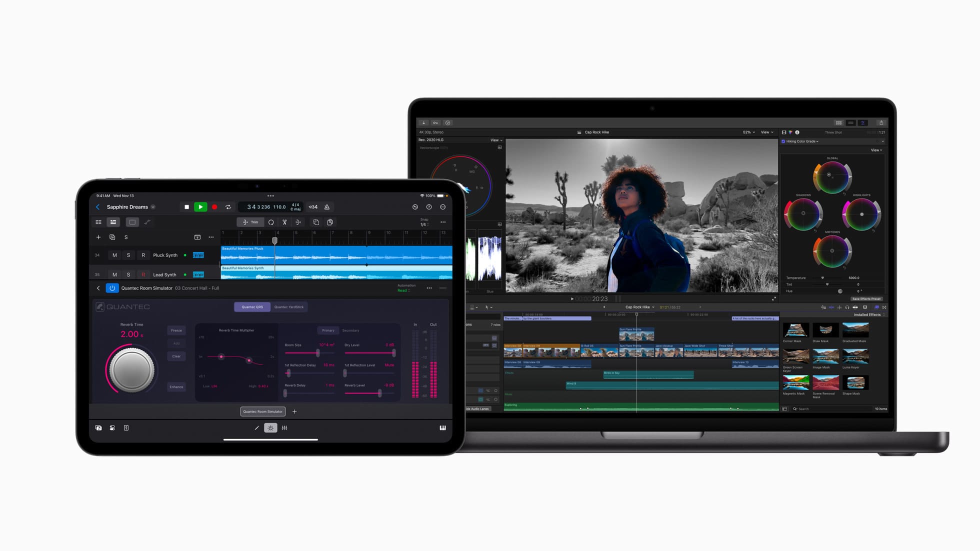Toggle the Solo button on Lead Synth track
Screen dimensions: 980x551
coord(128,274)
